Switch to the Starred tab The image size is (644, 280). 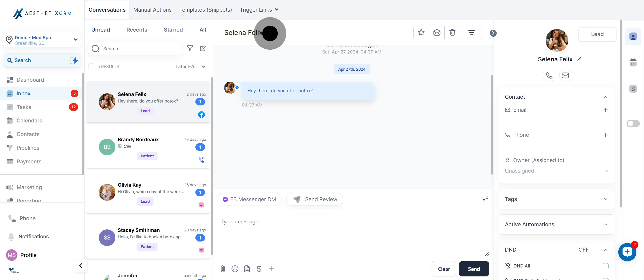[173, 30]
